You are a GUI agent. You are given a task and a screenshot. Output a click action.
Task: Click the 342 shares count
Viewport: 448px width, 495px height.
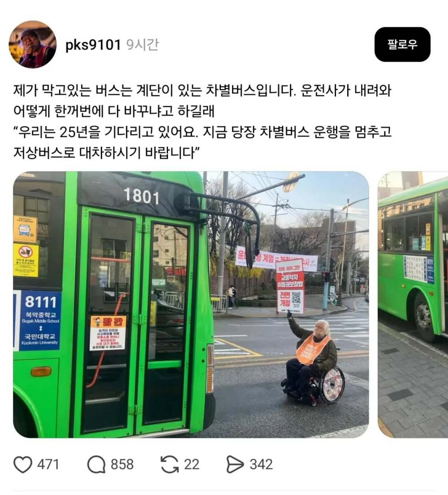click(x=261, y=465)
